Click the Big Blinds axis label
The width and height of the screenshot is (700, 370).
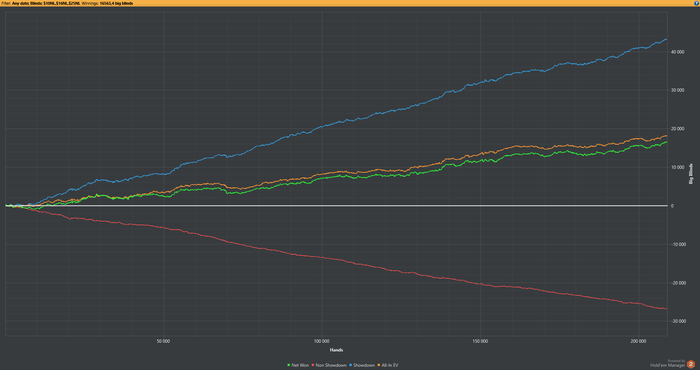[692, 174]
